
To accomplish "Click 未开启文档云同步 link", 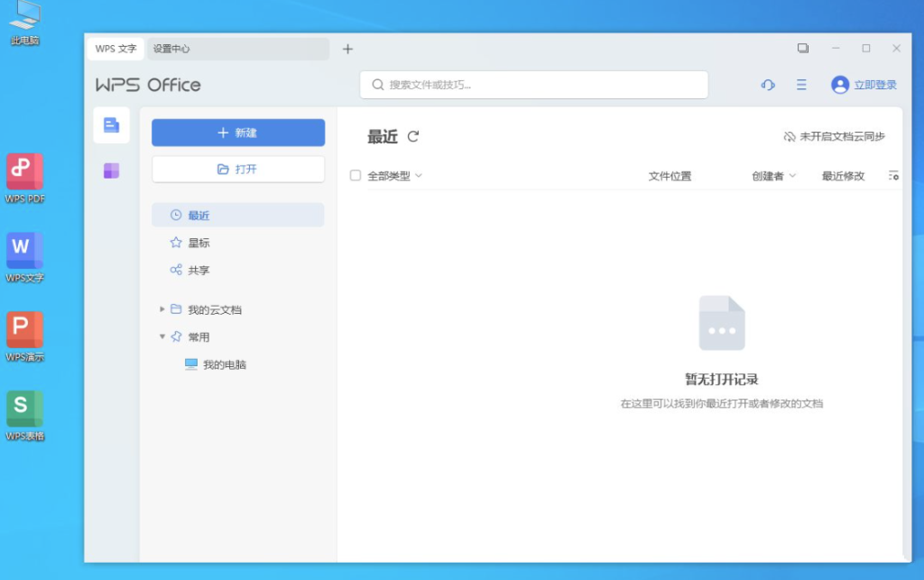I will pos(842,136).
